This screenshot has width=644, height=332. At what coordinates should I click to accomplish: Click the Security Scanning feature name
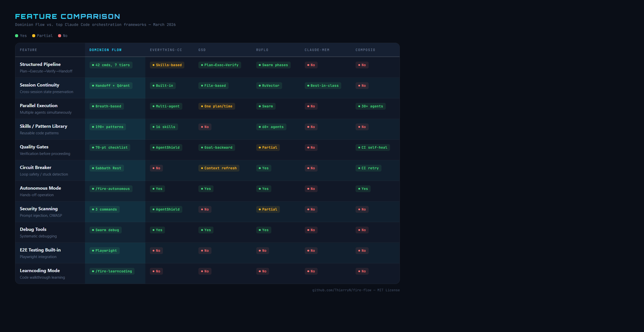coord(39,209)
